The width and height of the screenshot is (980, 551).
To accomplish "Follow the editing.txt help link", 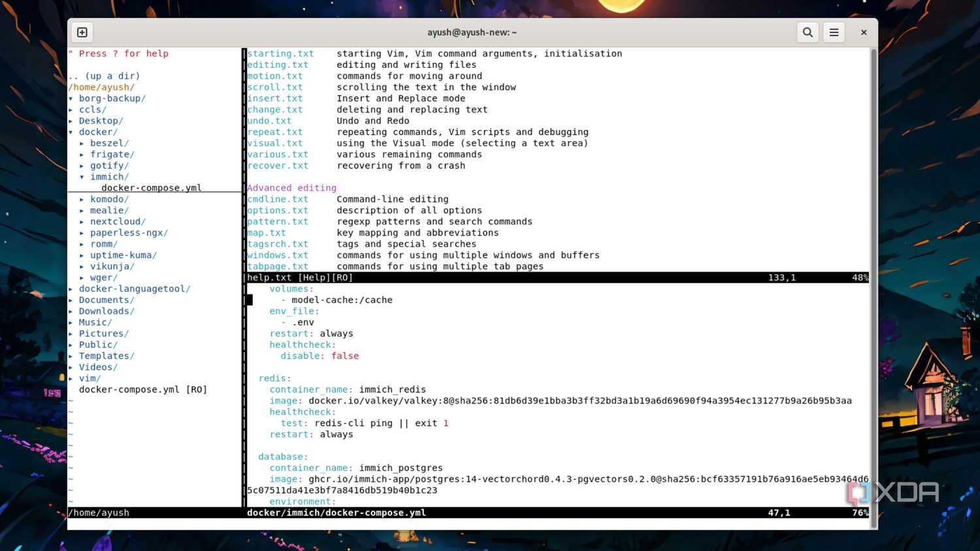I will pos(278,65).
